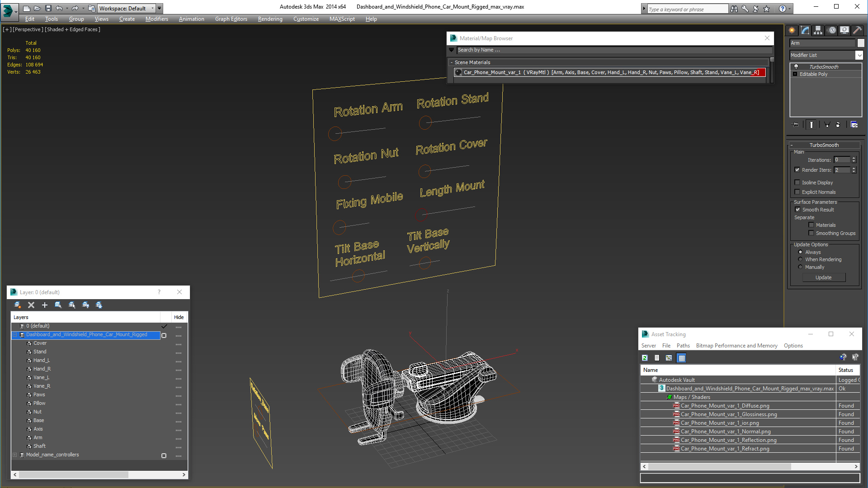Click the Save File icon
The height and width of the screenshot is (488, 868).
tap(48, 8)
